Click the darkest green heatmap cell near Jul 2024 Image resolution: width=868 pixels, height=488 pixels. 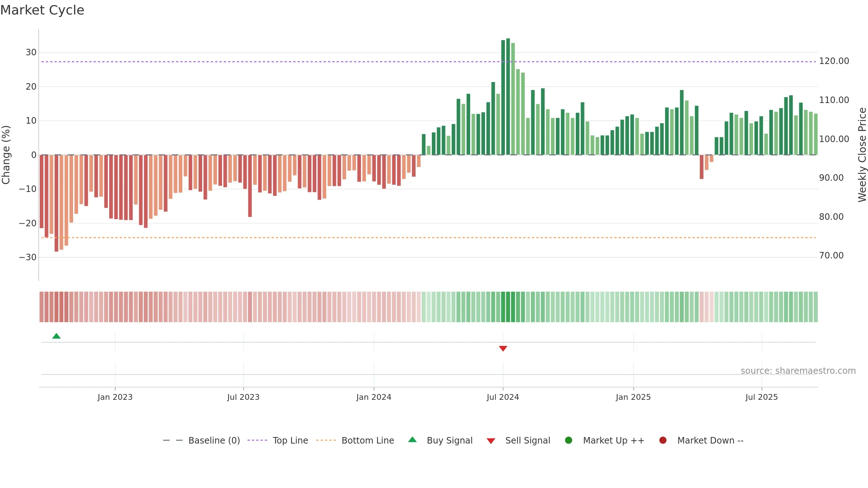coord(508,307)
